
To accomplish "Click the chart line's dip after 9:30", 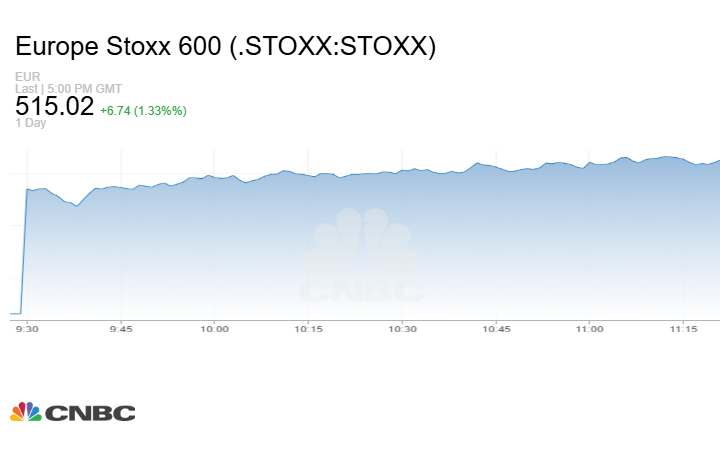I will (x=76, y=205).
